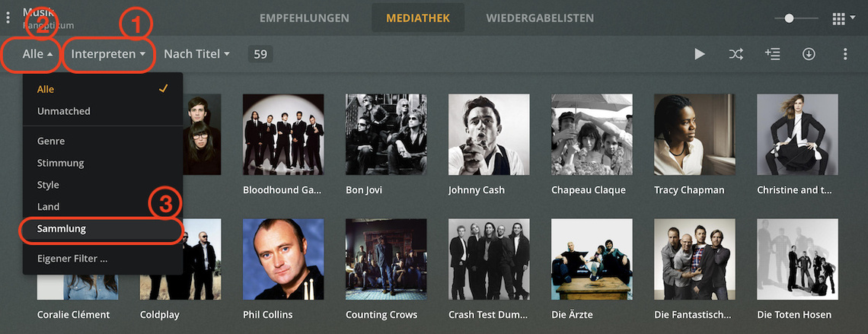Open the Interpreten type dropdown
This screenshot has width=868, height=334.
point(108,54)
